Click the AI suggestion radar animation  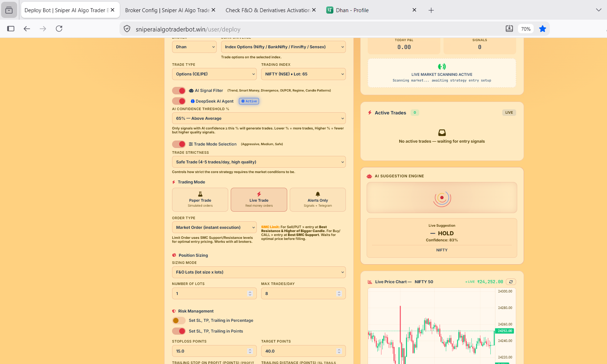(x=442, y=198)
